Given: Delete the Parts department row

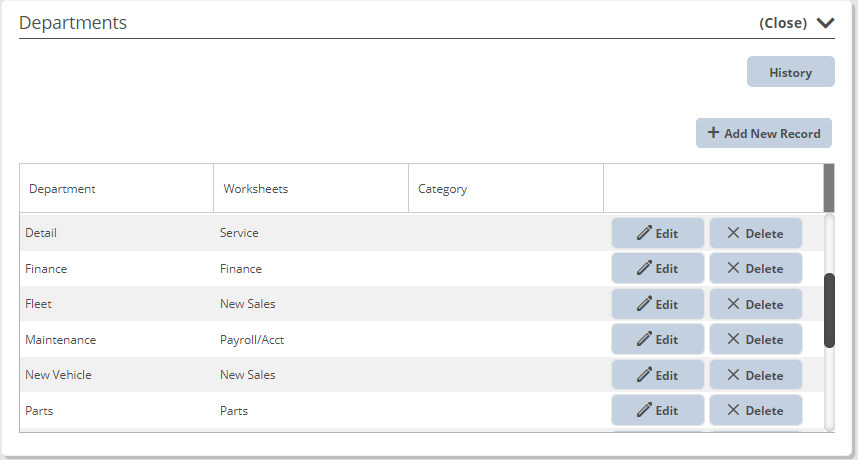Looking at the screenshot, I should [x=756, y=410].
